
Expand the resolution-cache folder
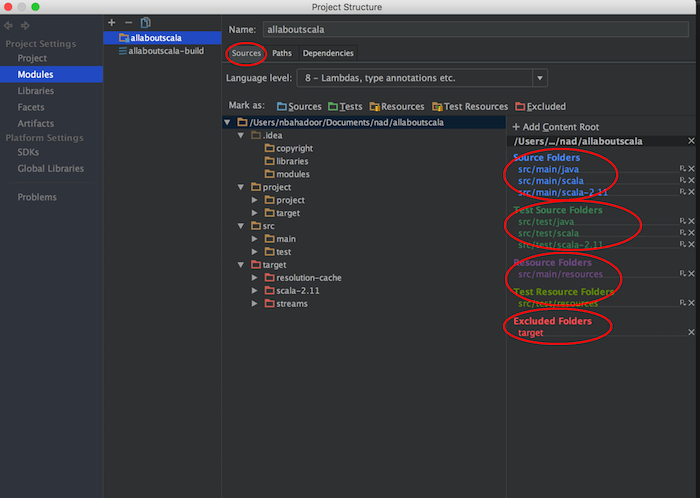[254, 278]
